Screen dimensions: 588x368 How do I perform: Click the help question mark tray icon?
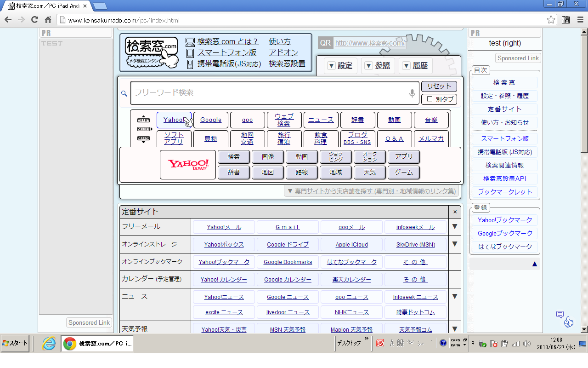coord(443,343)
